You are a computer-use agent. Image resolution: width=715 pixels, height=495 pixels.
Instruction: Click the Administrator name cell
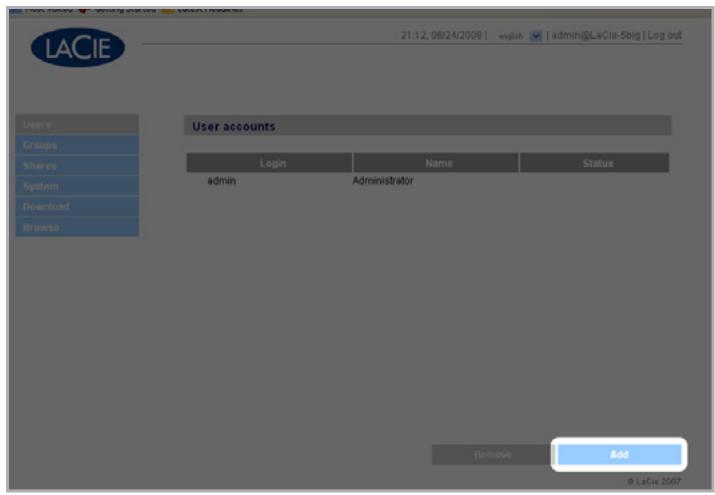383,180
